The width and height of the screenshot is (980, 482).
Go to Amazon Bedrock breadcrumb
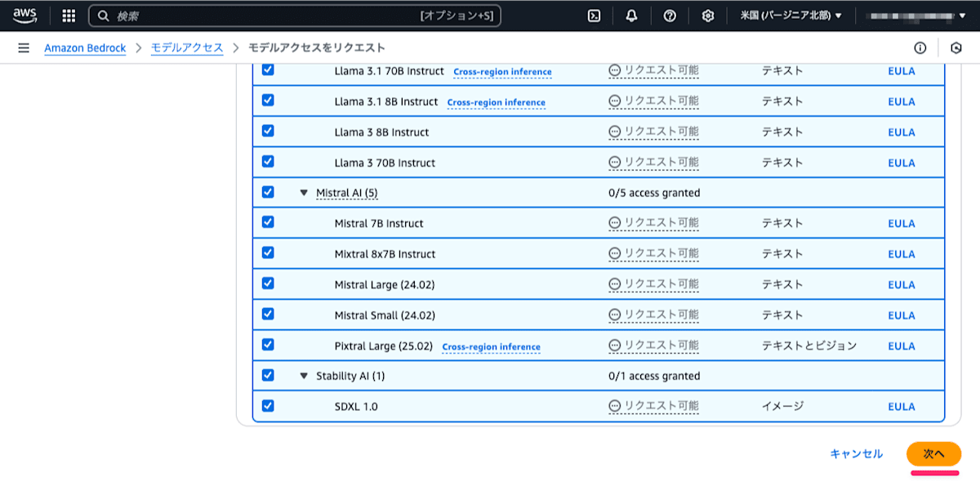pos(85,48)
